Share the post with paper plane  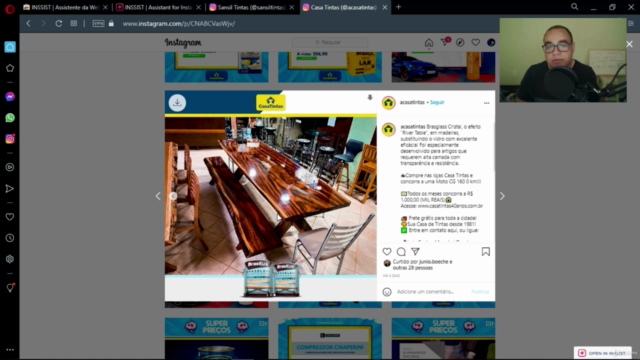tap(416, 251)
